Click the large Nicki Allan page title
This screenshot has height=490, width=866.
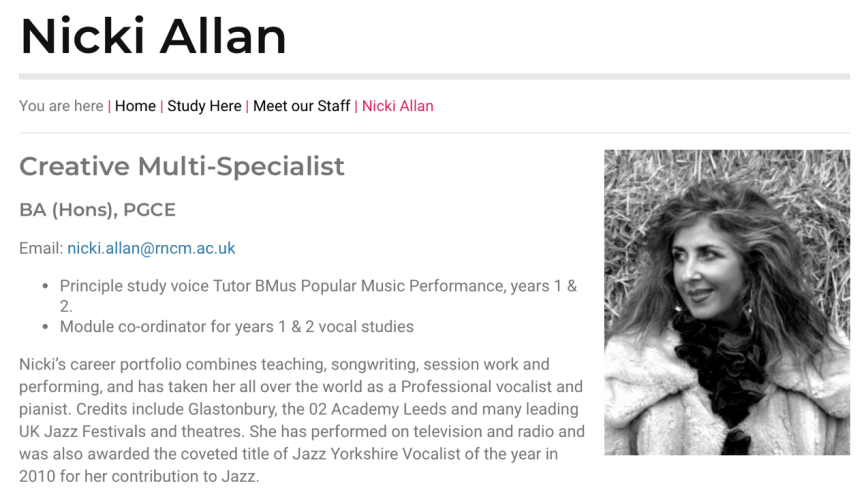pyautogui.click(x=153, y=36)
